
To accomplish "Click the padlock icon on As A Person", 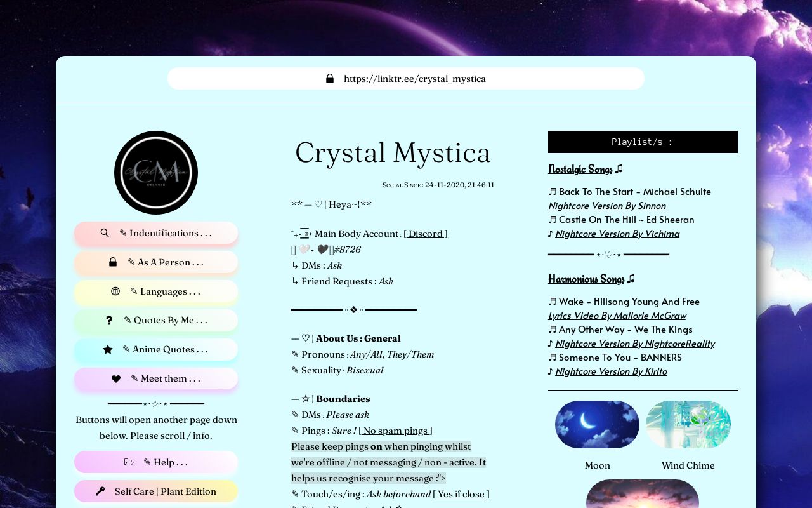I will 113,262.
